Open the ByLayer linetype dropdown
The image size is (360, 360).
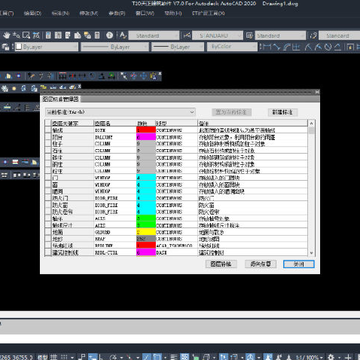[115, 47]
